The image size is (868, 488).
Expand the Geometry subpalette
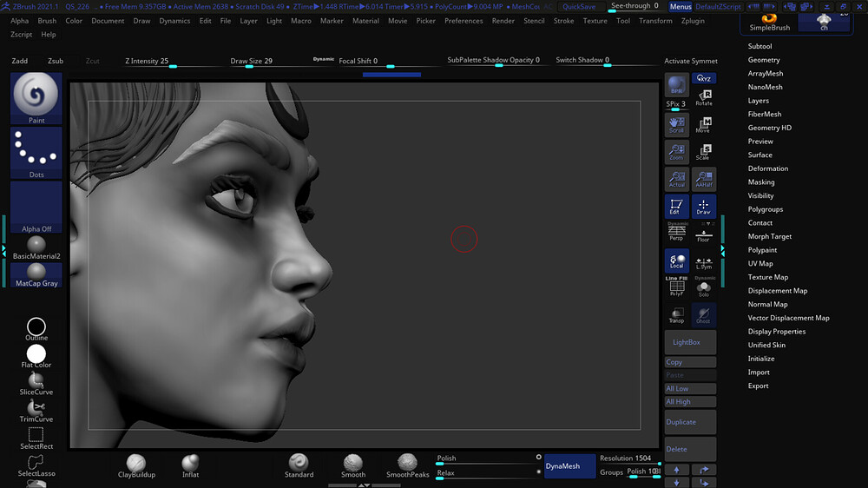point(764,60)
